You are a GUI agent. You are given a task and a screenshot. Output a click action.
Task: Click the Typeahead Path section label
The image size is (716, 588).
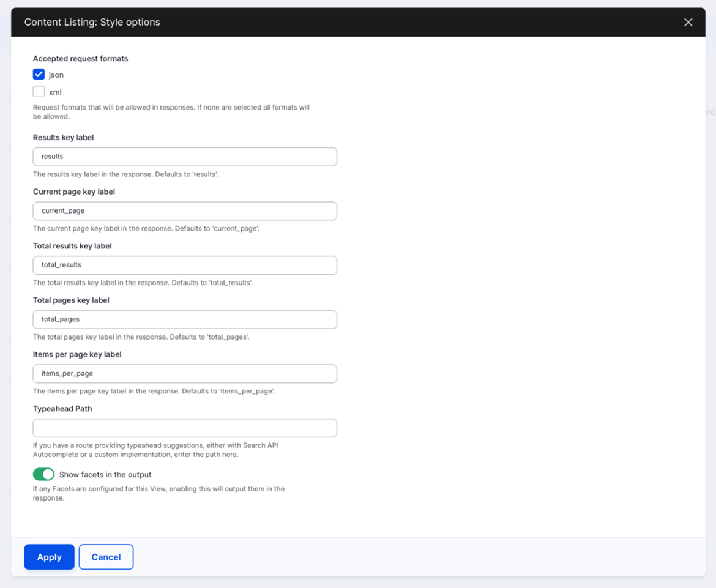point(62,408)
